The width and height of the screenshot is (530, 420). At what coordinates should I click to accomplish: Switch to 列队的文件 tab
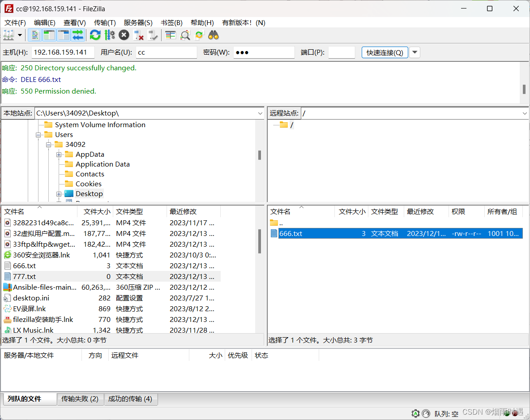pos(30,399)
